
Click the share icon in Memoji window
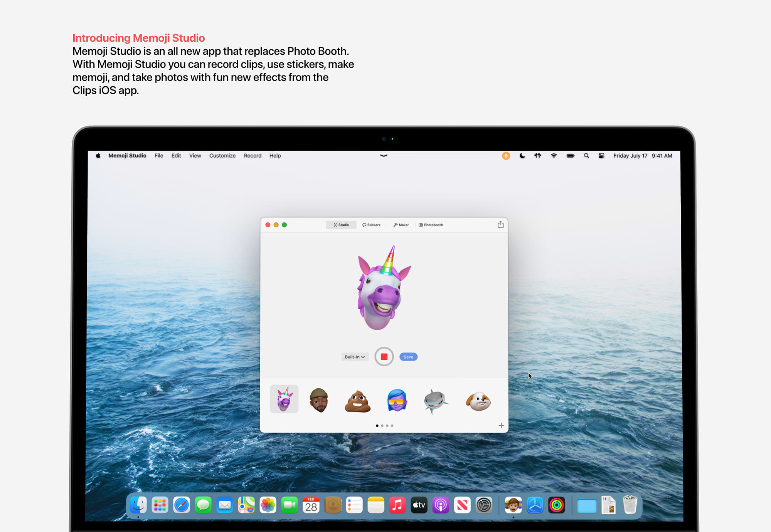pos(500,225)
